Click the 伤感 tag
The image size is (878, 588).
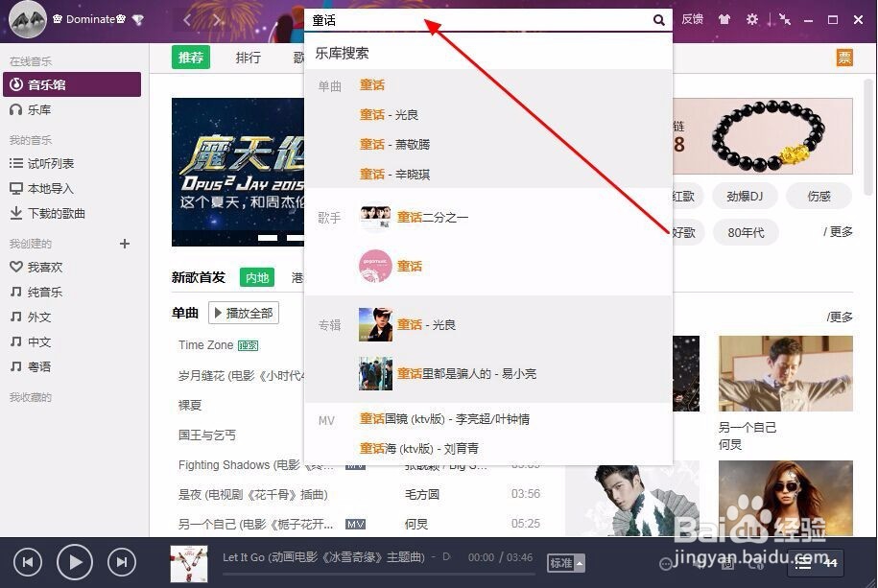pos(819,196)
